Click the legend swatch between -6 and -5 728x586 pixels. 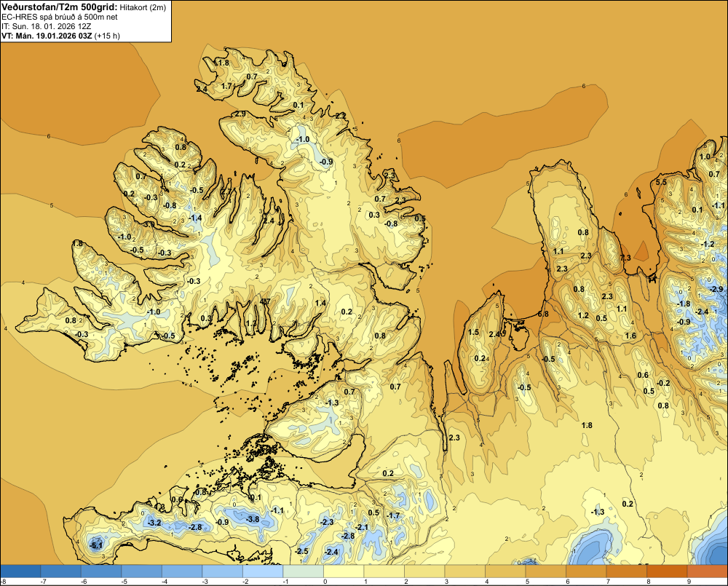click(x=101, y=571)
